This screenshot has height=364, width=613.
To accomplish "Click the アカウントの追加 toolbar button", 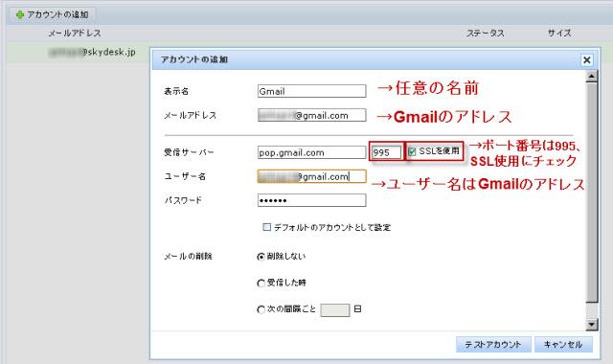I will click(x=53, y=15).
